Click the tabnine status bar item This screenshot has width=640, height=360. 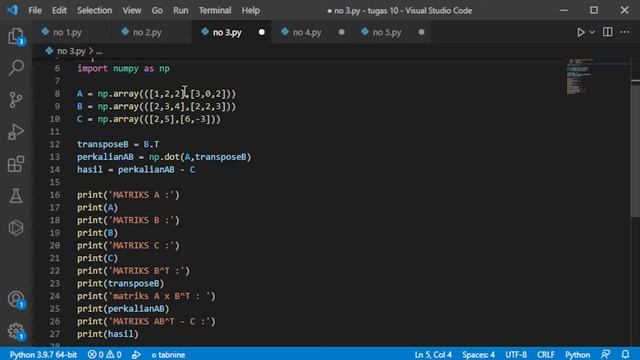pyautogui.click(x=169, y=355)
